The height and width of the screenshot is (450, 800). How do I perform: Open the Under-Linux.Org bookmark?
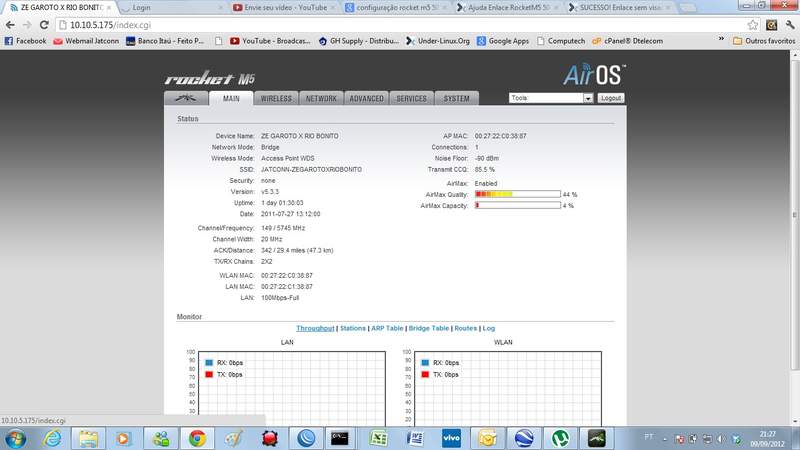[x=438, y=41]
